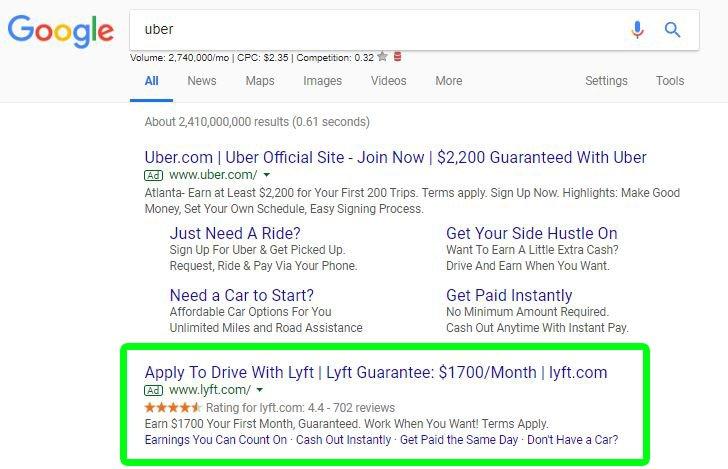Open the Need a Car to Start? sitelink

[x=241, y=295]
